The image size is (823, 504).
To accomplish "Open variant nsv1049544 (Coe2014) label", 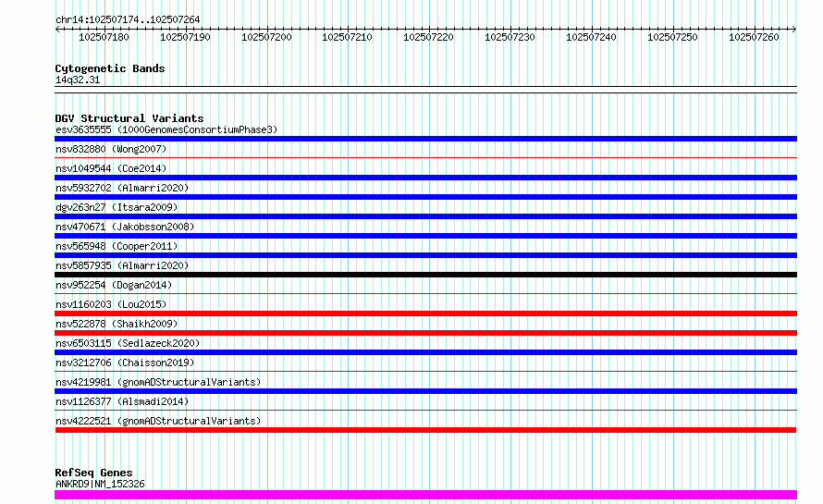I will click(111, 168).
